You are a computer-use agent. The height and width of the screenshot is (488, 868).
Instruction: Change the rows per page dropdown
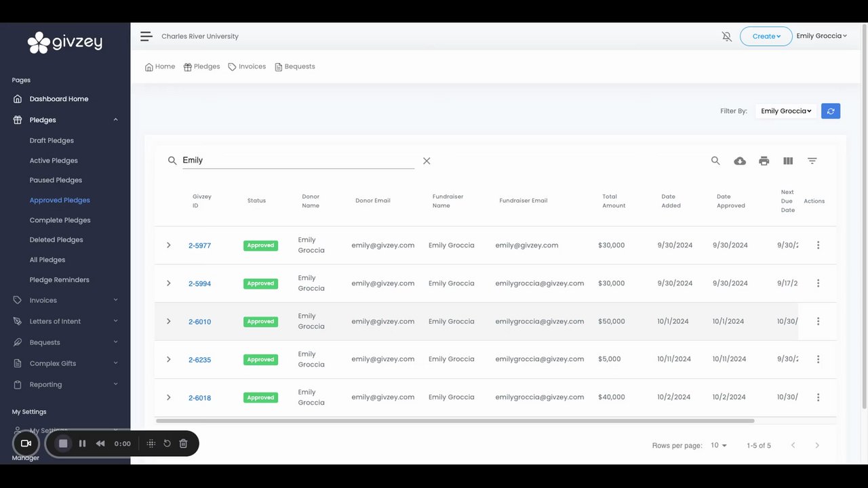pos(719,445)
